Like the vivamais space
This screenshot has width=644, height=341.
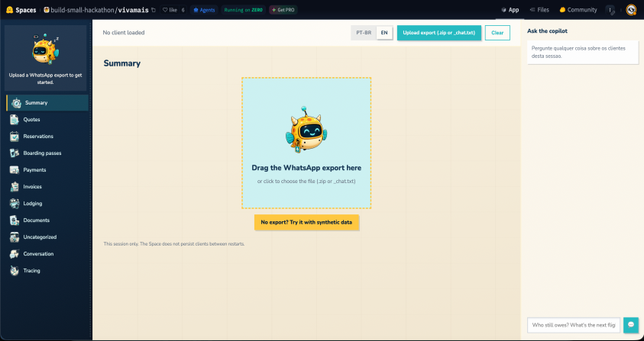[170, 10]
